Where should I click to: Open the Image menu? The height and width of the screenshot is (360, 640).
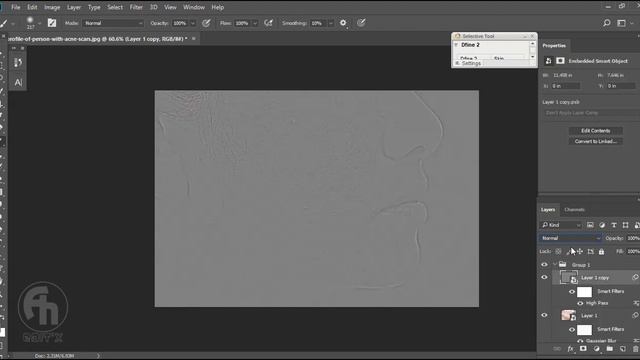pyautogui.click(x=52, y=7)
